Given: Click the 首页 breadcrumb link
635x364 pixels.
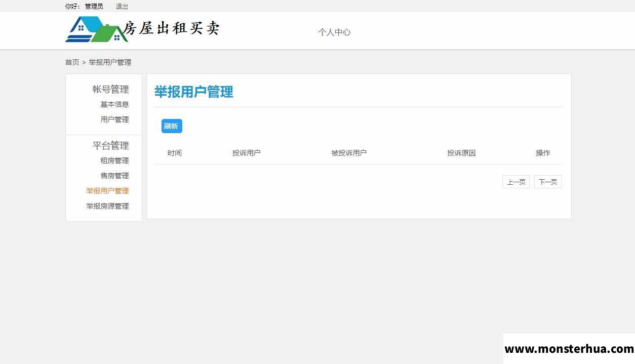Looking at the screenshot, I should coord(72,62).
